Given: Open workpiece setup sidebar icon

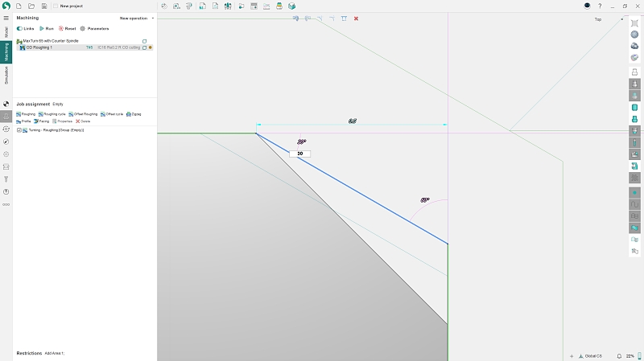Looking at the screenshot, I should click(x=6, y=104).
